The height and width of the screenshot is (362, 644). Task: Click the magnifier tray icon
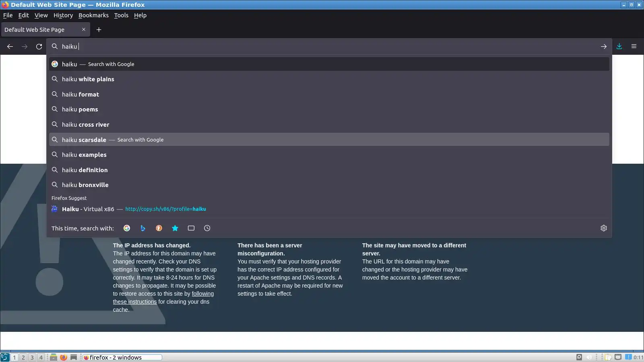579,357
